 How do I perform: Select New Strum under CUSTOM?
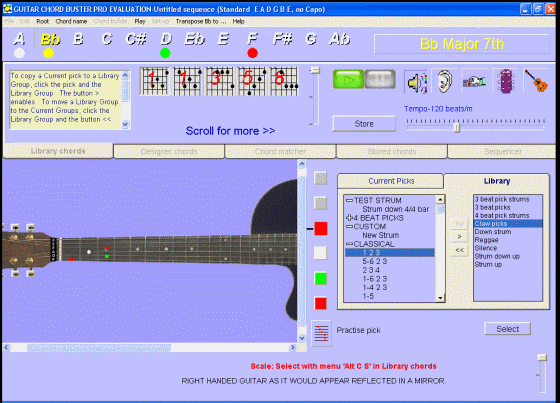[x=380, y=235]
